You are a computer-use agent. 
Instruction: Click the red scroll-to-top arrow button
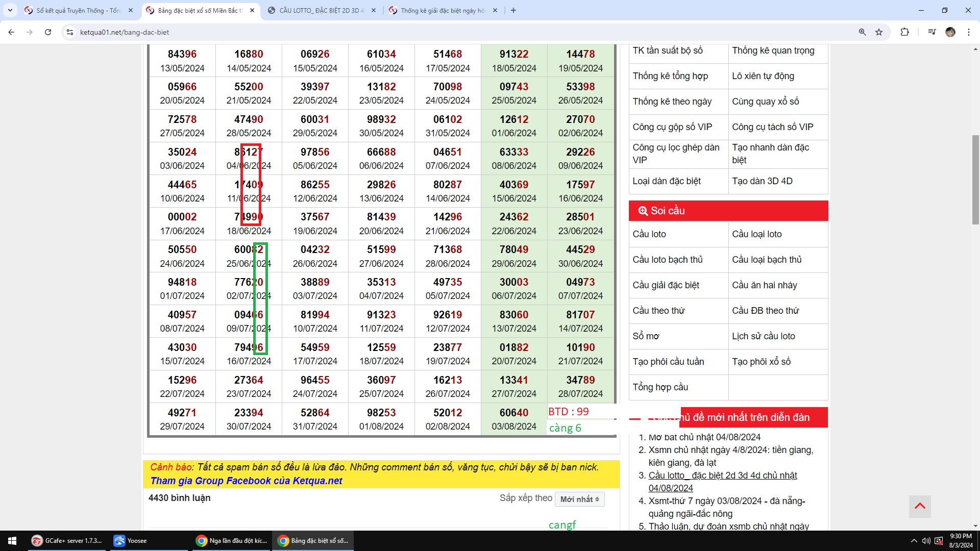[x=920, y=506]
